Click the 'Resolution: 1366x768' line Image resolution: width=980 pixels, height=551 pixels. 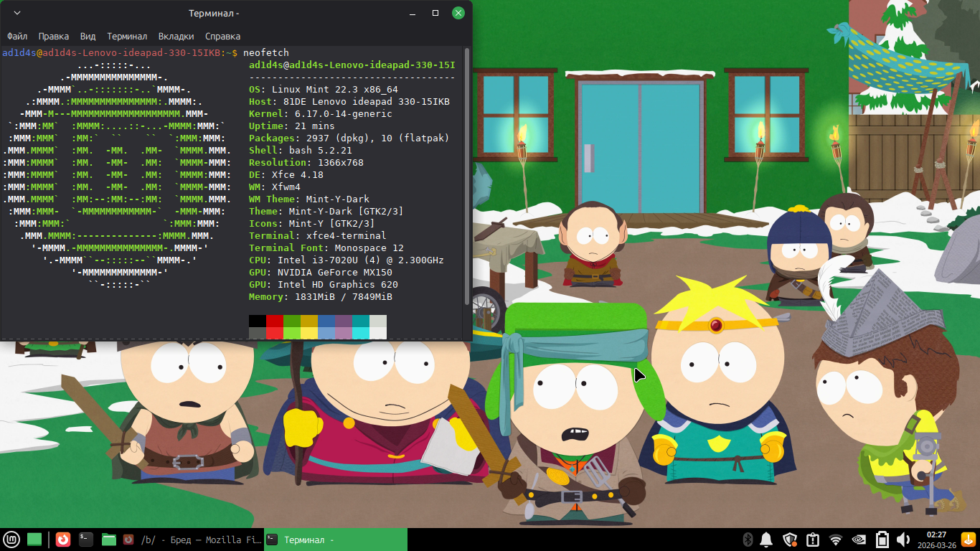point(306,163)
